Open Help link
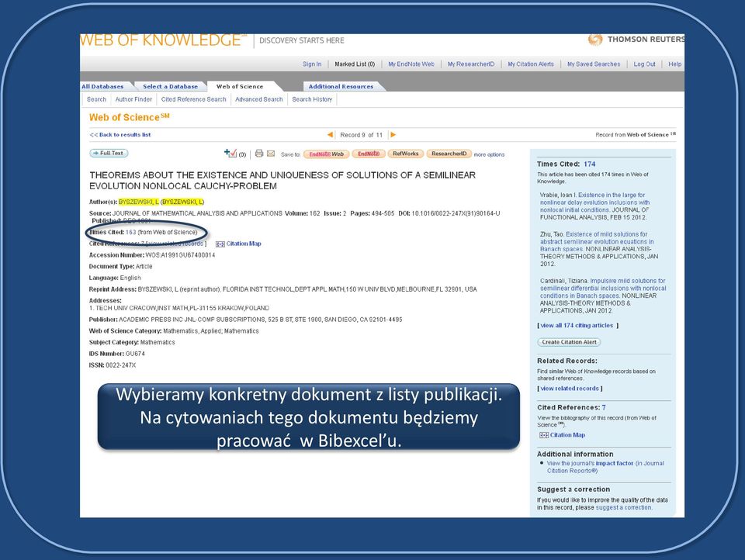Screen dimensions: 745x560 coord(674,64)
